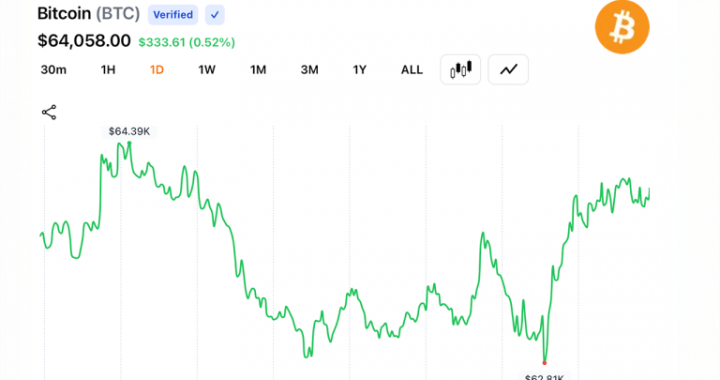Image resolution: width=720 pixels, height=380 pixels.
Task: Click the $64.39K high price label
Action: (x=129, y=131)
